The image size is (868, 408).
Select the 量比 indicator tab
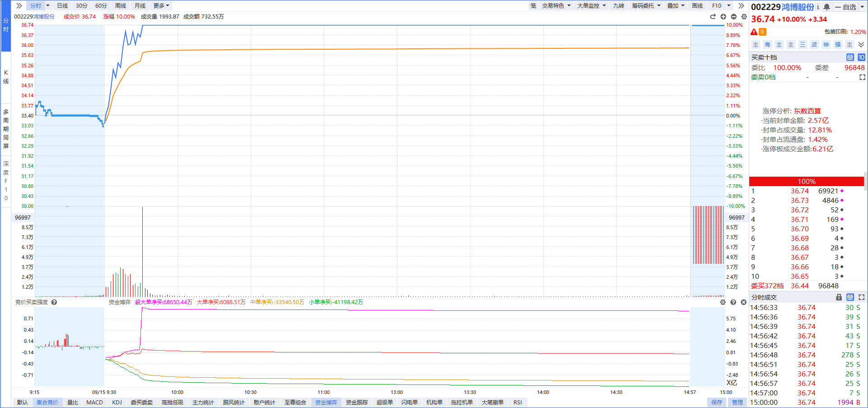coord(73,403)
